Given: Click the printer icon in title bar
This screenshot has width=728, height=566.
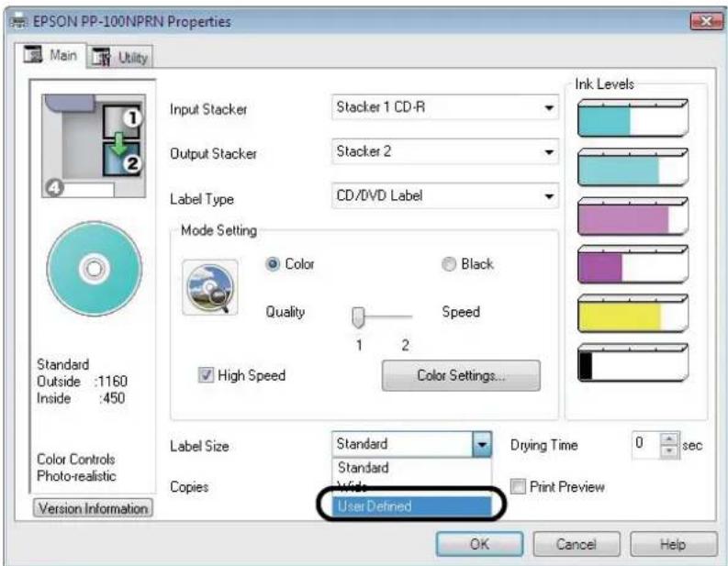Looking at the screenshot, I should pos(18,21).
